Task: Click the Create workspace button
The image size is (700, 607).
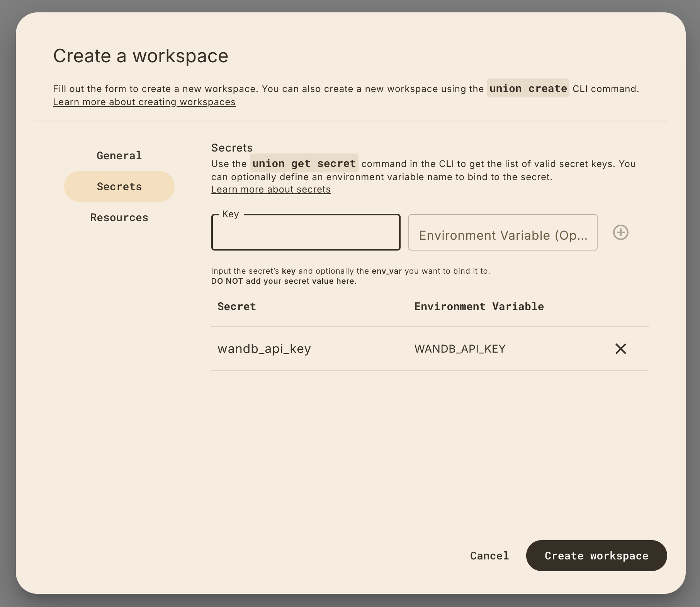Action: click(596, 556)
